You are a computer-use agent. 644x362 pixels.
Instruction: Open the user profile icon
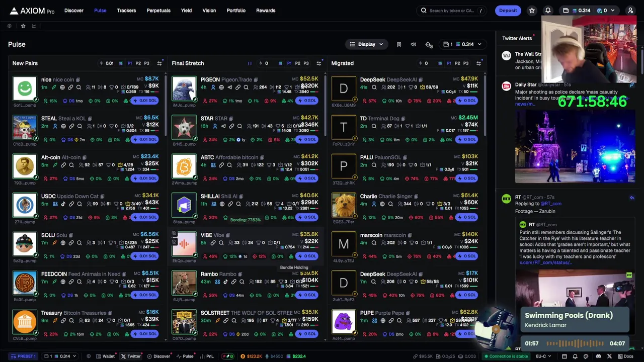click(x=630, y=11)
